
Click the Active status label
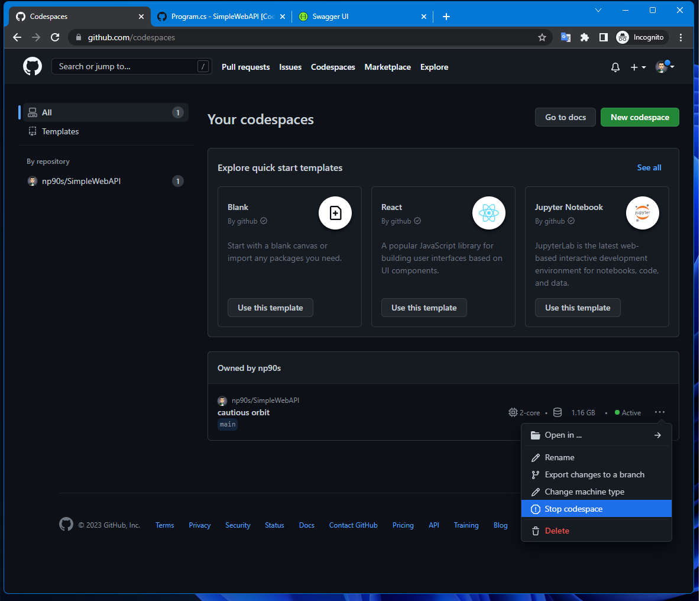coord(631,412)
